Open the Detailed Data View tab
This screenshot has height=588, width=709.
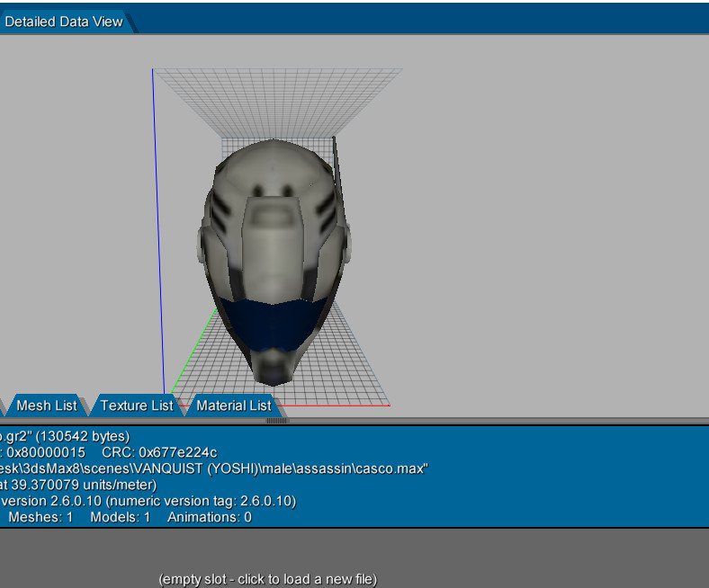(64, 22)
